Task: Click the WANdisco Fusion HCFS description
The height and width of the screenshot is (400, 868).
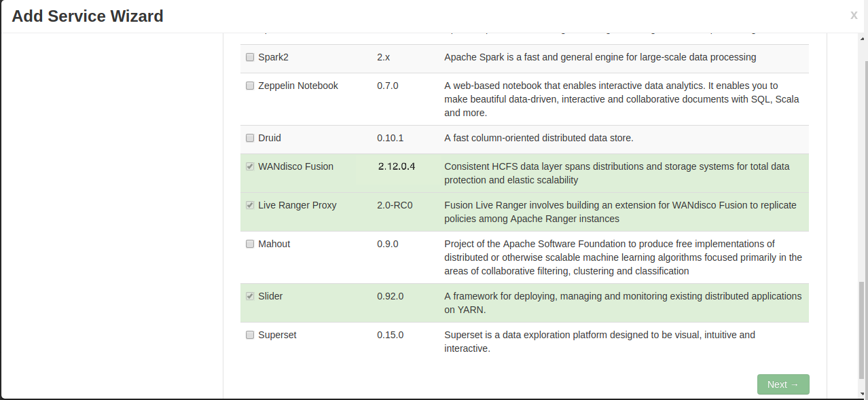Action: [617, 173]
